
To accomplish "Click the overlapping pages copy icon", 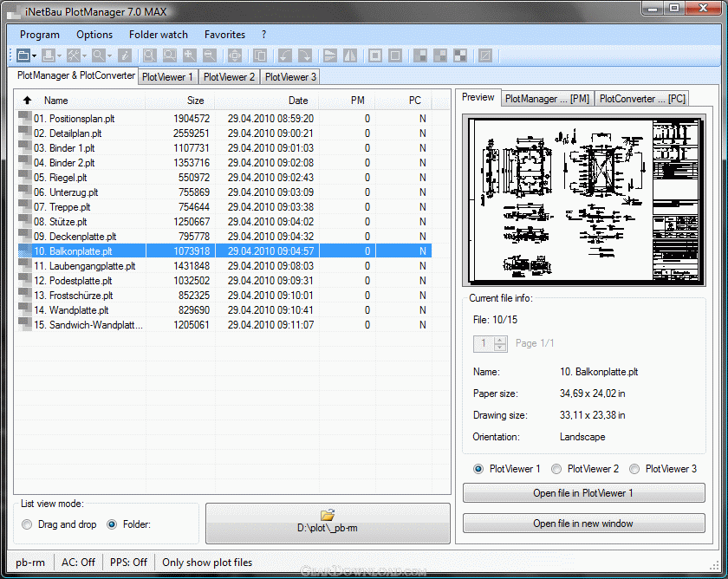I will coord(260,55).
